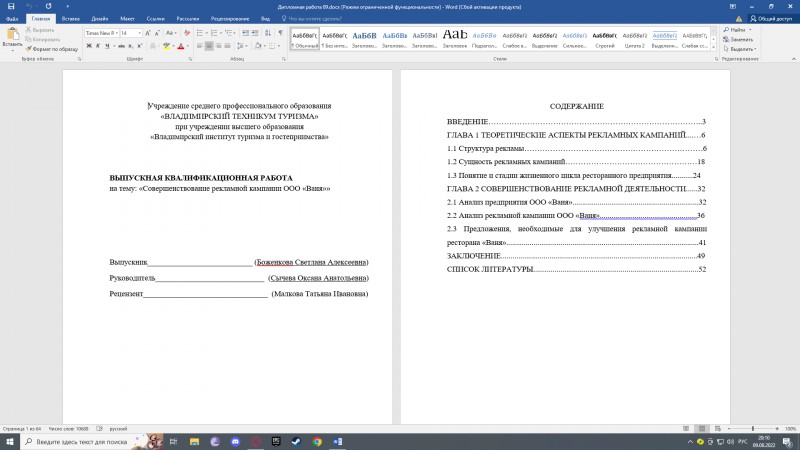
Task: Click the Read Mode view icon in status bar
Action: click(x=686, y=429)
